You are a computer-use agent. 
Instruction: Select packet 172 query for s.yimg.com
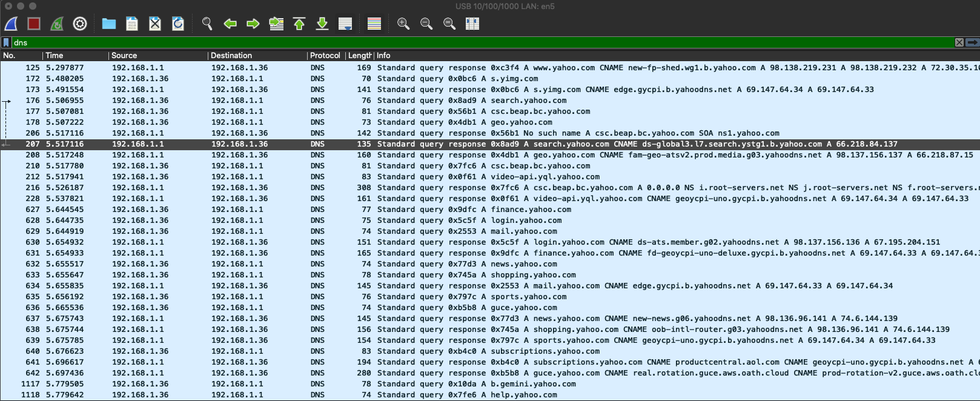490,79
